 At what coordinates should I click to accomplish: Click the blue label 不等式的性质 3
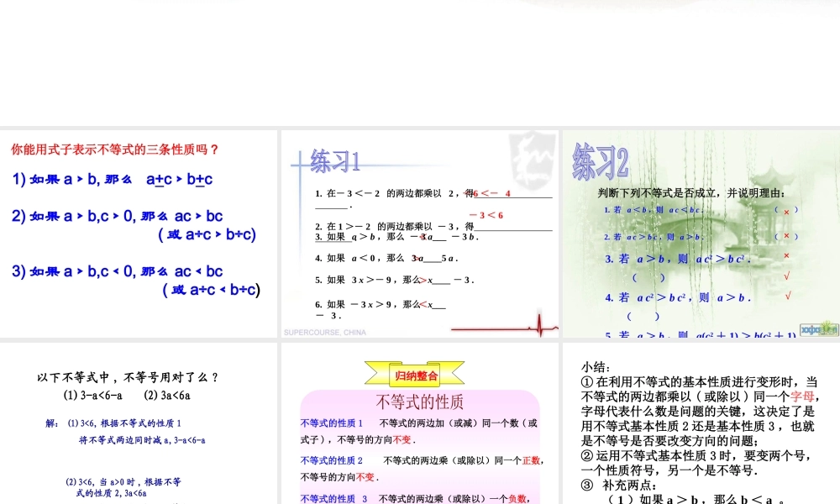click(x=333, y=499)
